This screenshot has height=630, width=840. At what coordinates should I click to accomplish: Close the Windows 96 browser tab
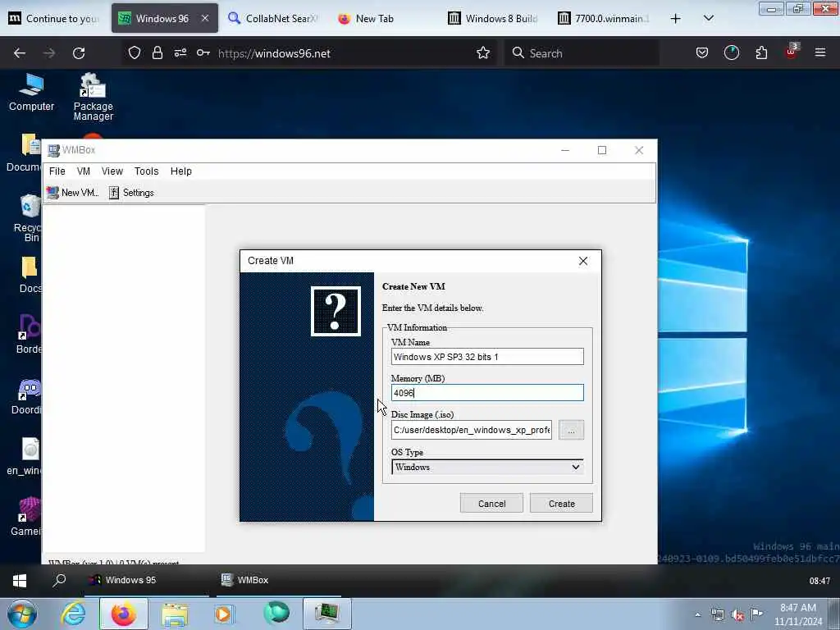pyautogui.click(x=204, y=18)
